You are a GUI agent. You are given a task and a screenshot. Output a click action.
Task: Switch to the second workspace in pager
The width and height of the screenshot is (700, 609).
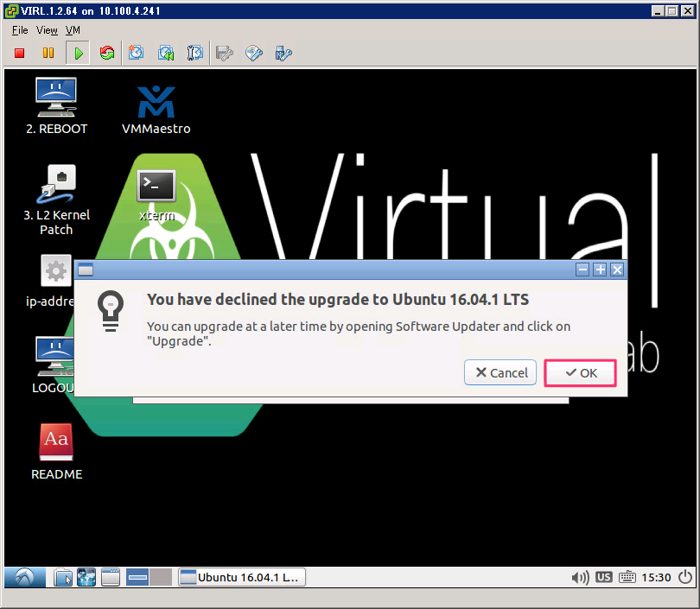[x=161, y=577]
